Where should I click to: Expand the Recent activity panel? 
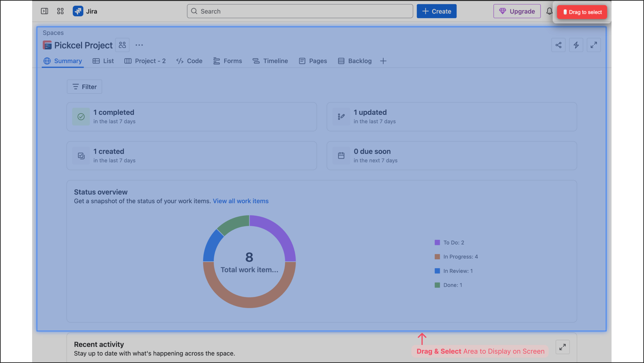[x=562, y=347]
